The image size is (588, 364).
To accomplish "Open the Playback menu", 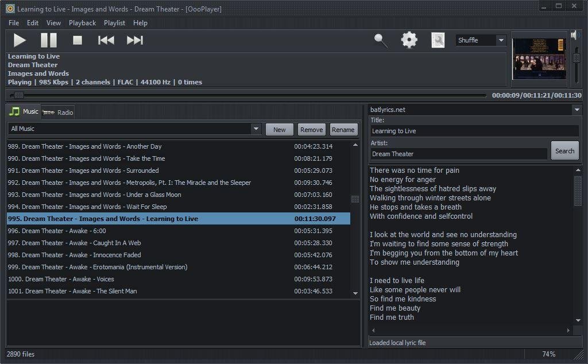I will click(x=82, y=23).
